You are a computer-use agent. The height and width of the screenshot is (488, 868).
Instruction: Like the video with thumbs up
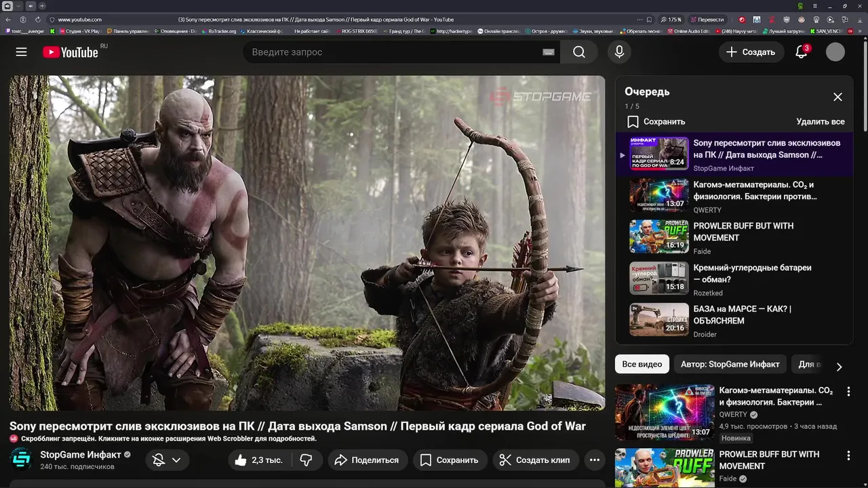(x=258, y=460)
